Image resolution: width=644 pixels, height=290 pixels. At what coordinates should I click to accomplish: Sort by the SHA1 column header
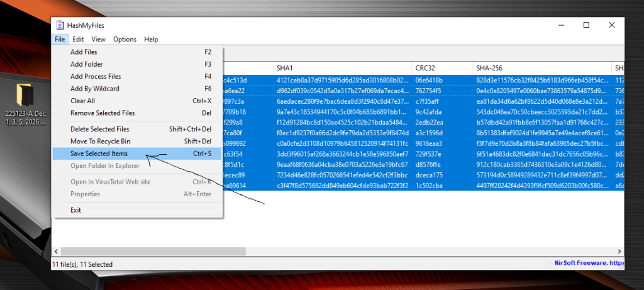pos(342,68)
